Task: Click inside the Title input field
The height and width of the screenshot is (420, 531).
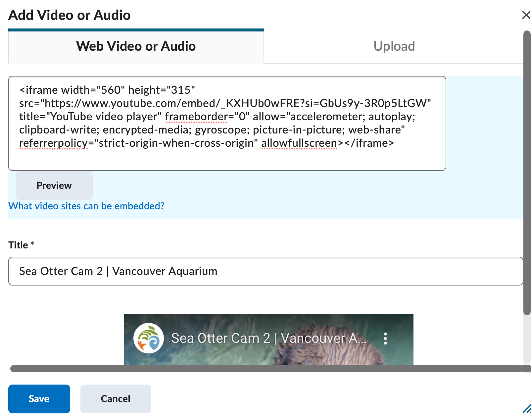Action: point(232,271)
